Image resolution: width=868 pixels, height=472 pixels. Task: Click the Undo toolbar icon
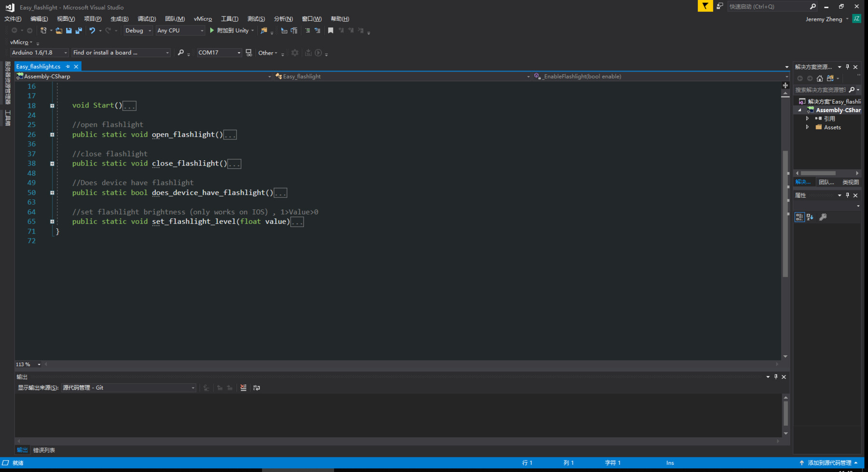(92, 30)
